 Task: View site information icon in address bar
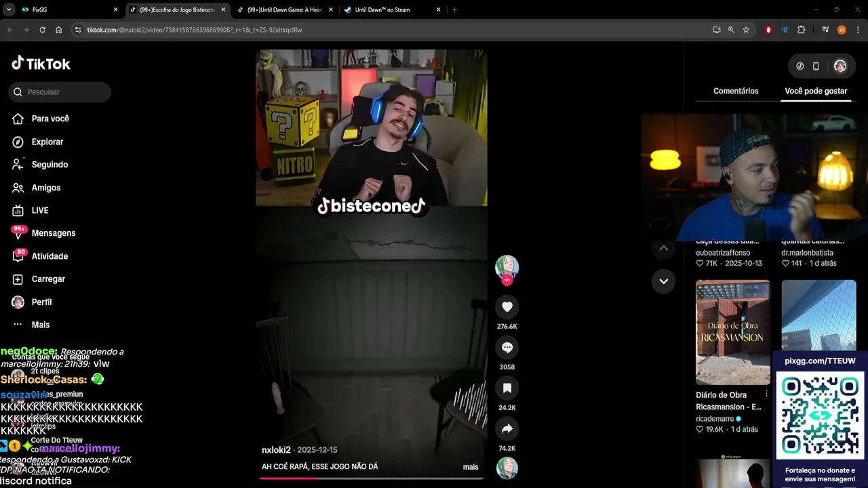pos(78,30)
